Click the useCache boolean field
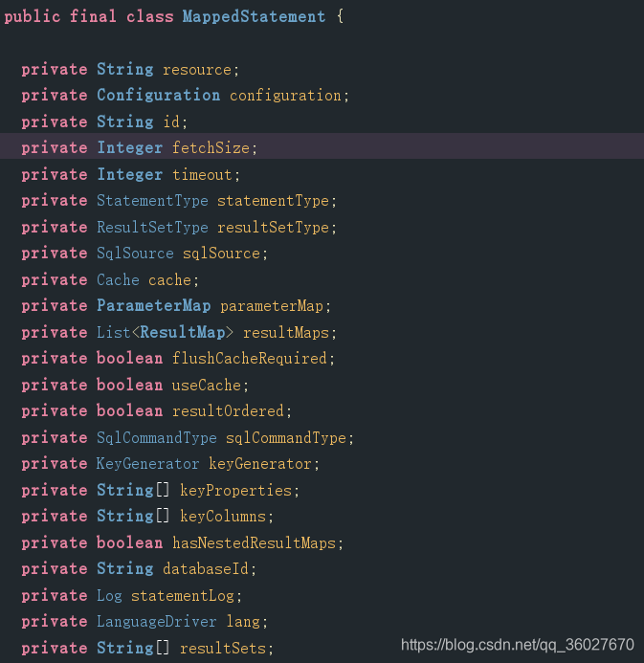 (207, 386)
